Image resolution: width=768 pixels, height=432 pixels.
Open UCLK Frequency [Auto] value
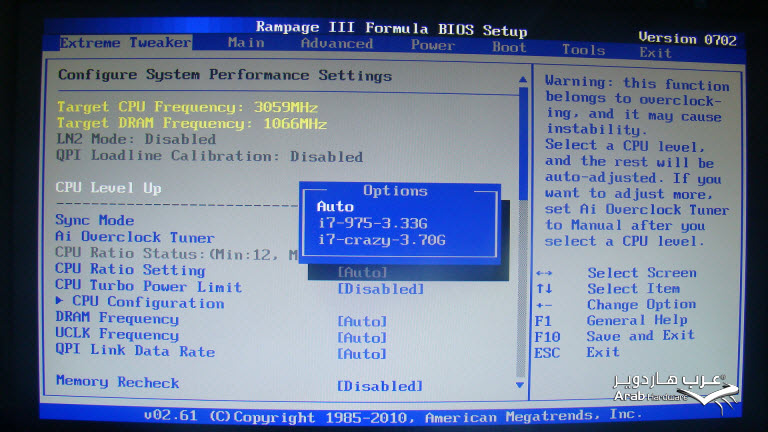pos(362,337)
